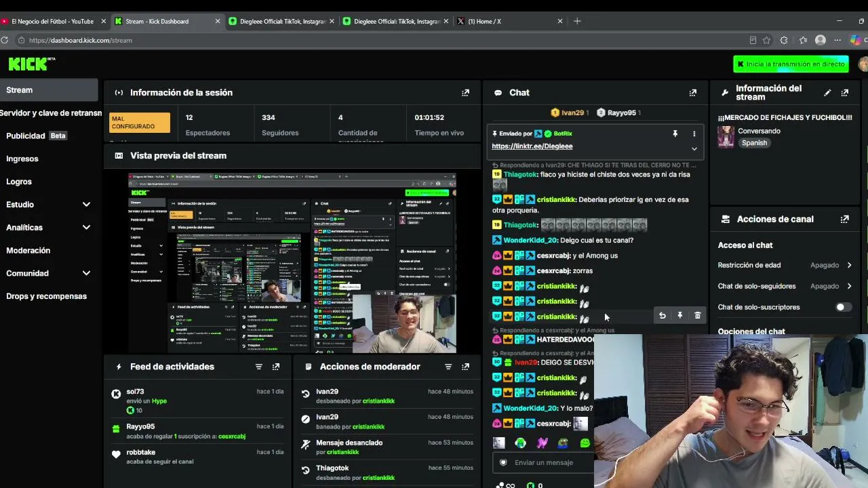Open Thiagotok's name in flaco message
Image resolution: width=868 pixels, height=488 pixels.
click(521, 175)
